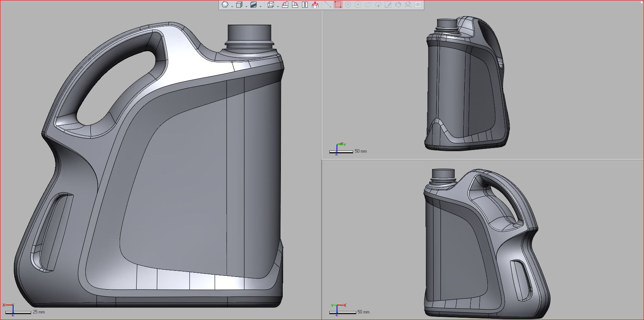
Task: Click the hexagon view shape icon
Action: click(x=225, y=5)
